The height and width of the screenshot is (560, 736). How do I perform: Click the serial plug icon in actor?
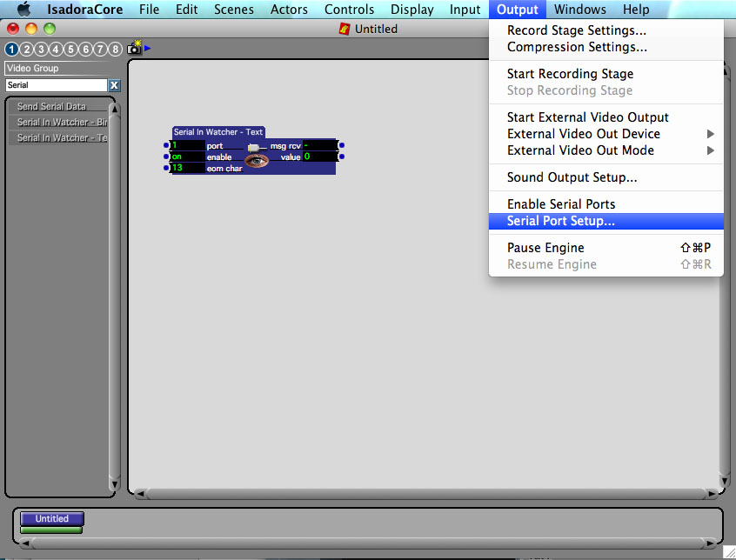click(254, 147)
